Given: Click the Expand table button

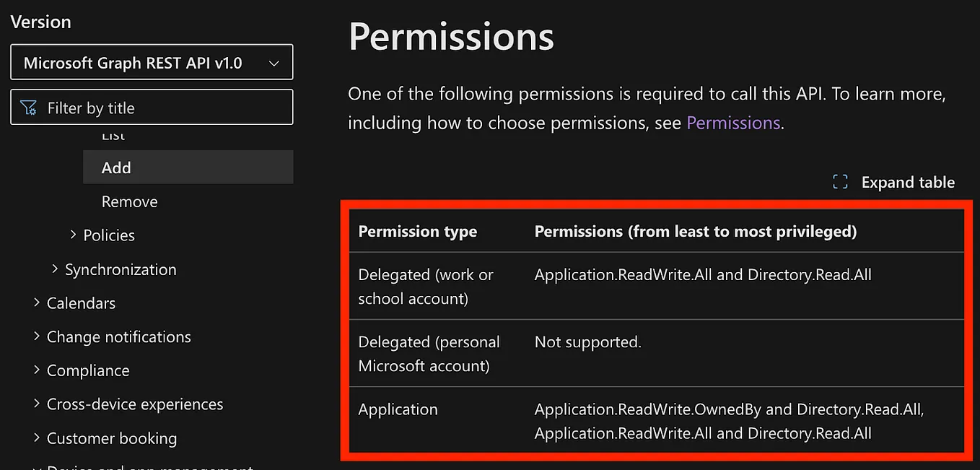Looking at the screenshot, I should pyautogui.click(x=908, y=182).
